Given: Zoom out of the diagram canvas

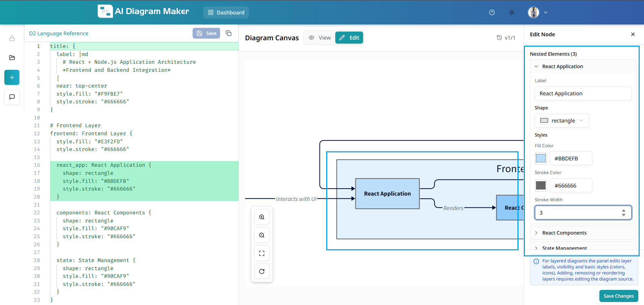Looking at the screenshot, I should pyautogui.click(x=262, y=235).
